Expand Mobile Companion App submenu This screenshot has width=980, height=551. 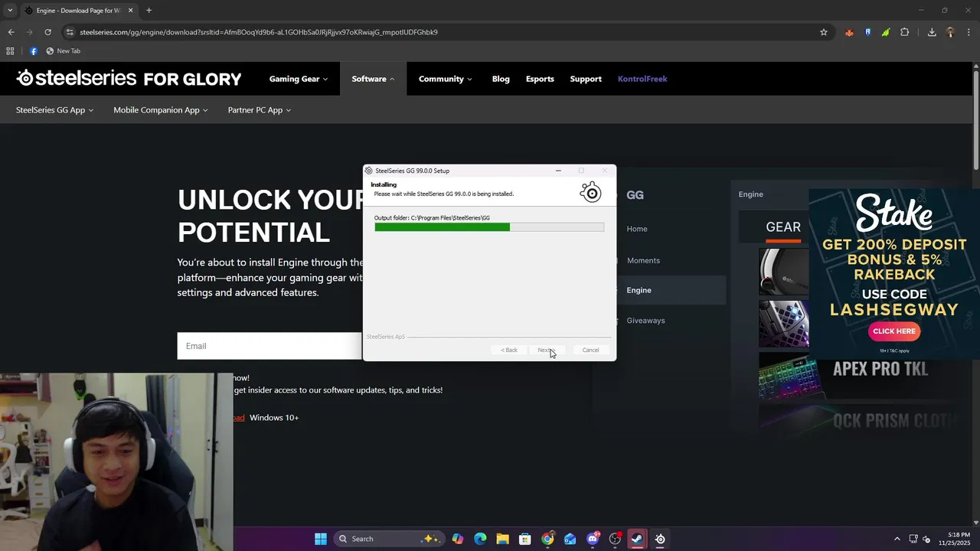point(161,110)
